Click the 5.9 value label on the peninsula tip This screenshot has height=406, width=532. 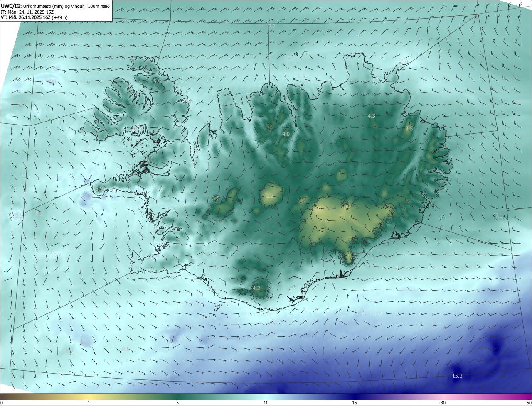[x=99, y=189]
